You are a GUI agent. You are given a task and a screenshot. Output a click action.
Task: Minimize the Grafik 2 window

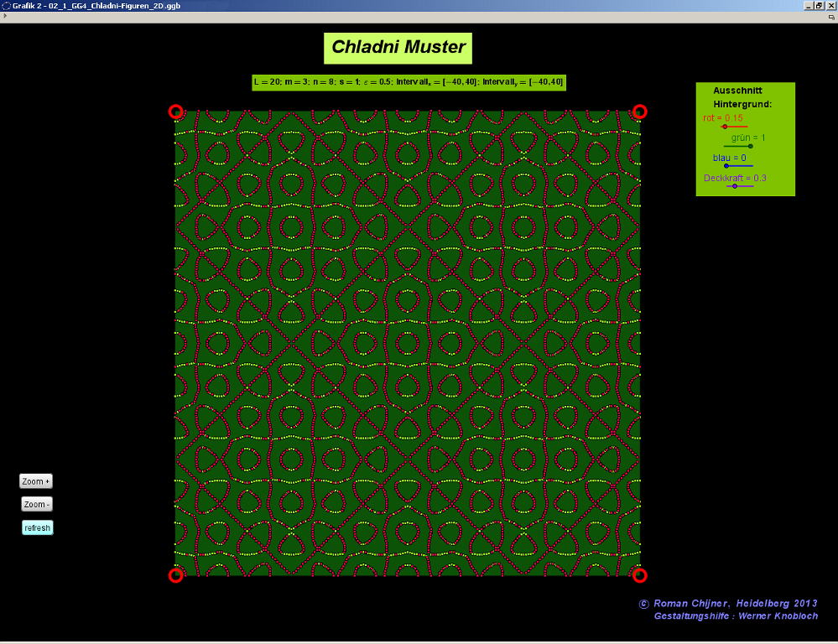pyautogui.click(x=808, y=5)
